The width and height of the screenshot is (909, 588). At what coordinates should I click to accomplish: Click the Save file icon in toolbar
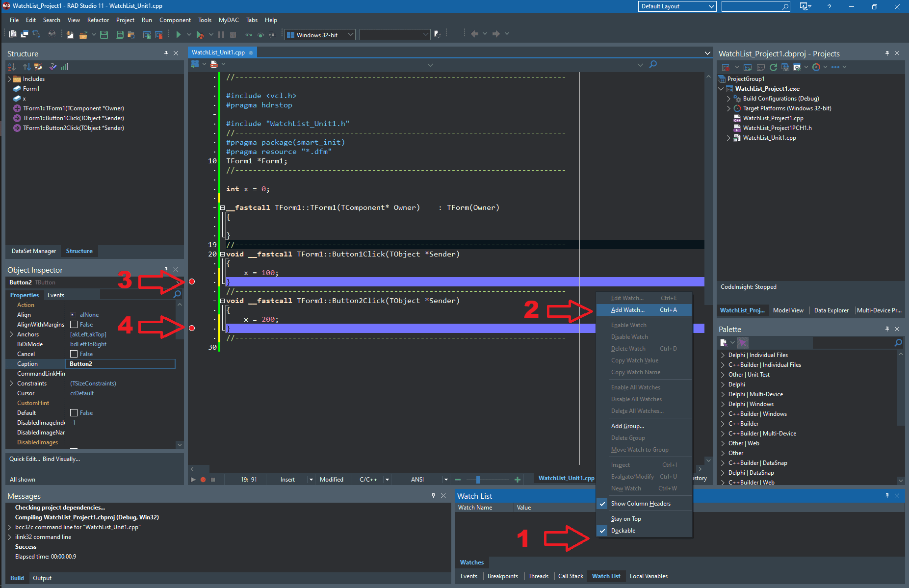tap(104, 35)
